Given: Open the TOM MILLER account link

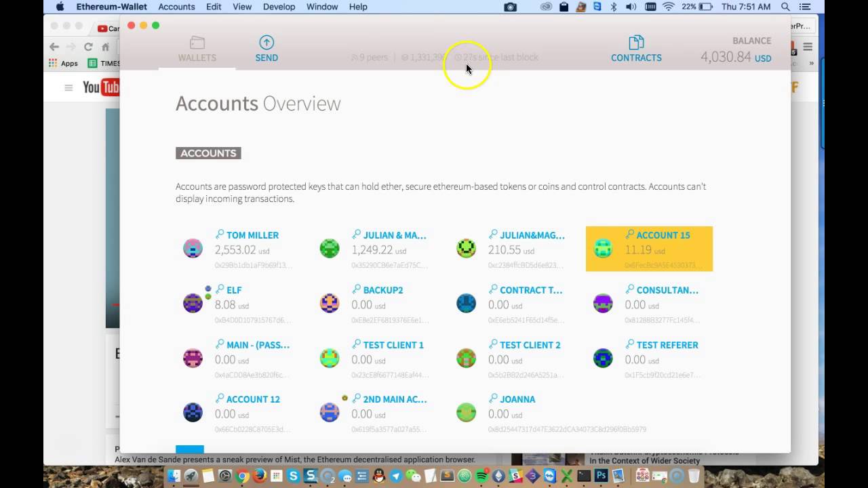Looking at the screenshot, I should [252, 235].
